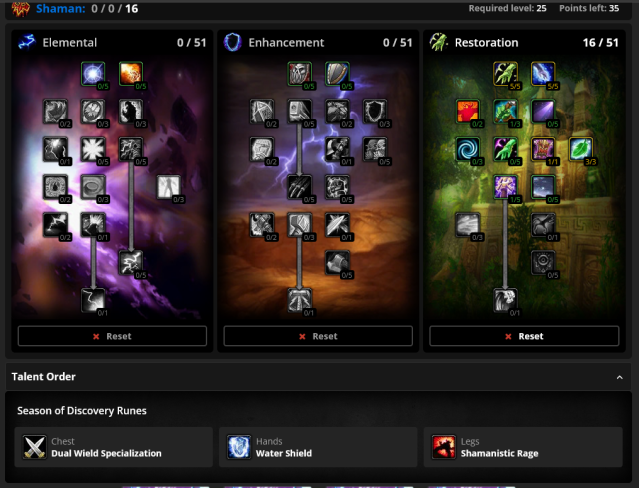Click Parry talent (0/1) in Enhancement
The height and width of the screenshot is (488, 639).
[337, 225]
